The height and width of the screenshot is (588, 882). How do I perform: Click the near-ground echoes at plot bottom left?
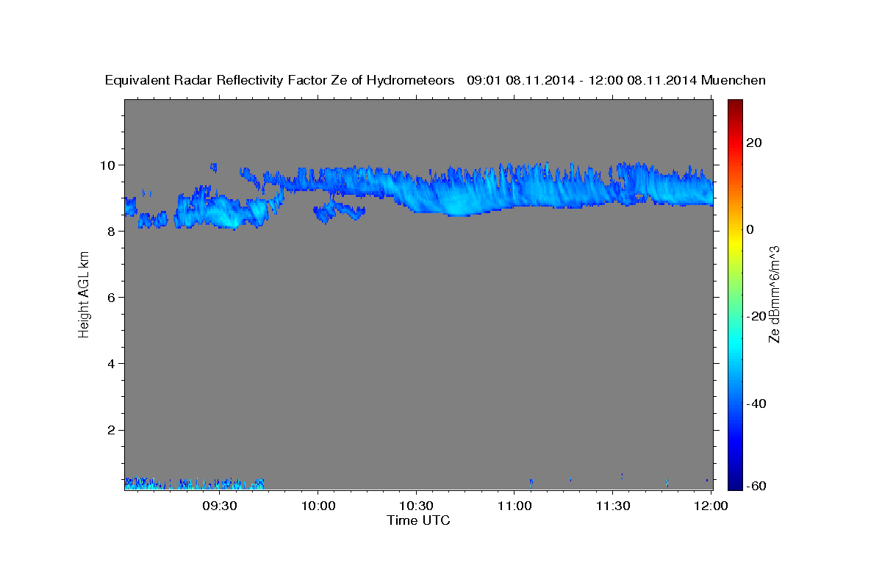pos(194,483)
